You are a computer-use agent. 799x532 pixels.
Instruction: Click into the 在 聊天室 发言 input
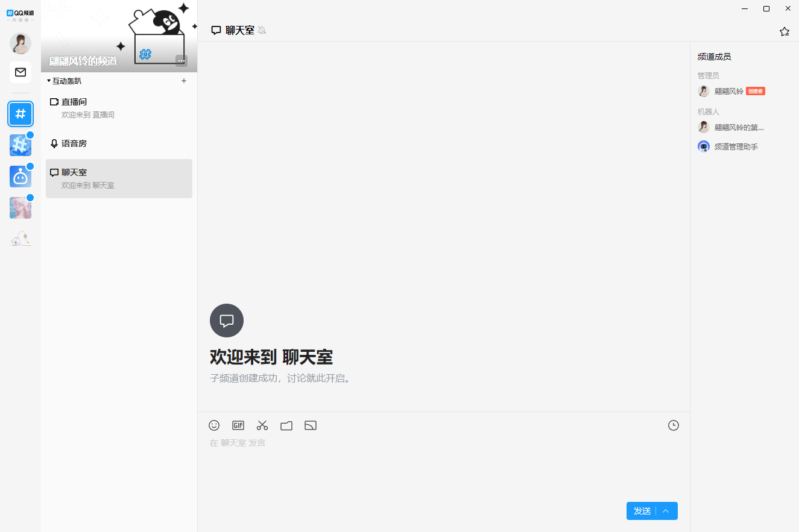(x=444, y=467)
